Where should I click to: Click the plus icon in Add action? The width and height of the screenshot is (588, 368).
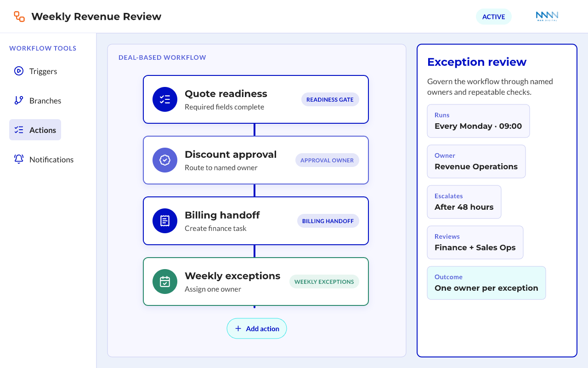coord(238,328)
